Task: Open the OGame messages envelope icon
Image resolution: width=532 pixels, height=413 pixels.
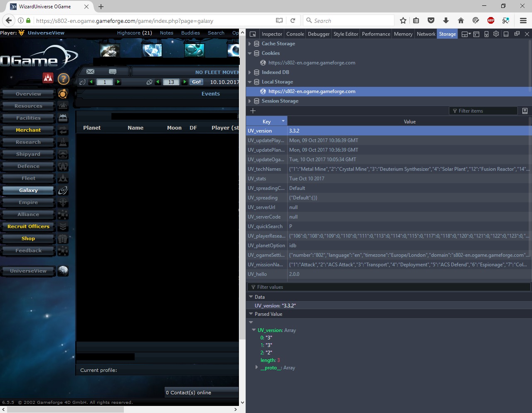Action: tap(90, 71)
